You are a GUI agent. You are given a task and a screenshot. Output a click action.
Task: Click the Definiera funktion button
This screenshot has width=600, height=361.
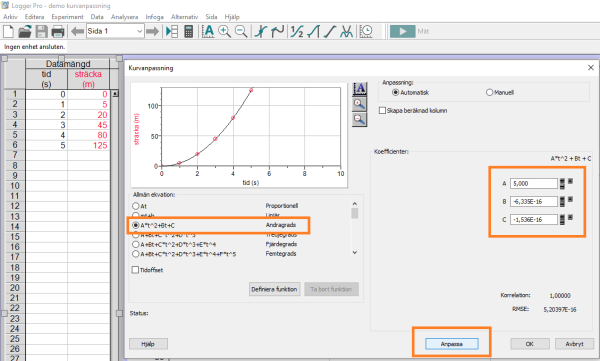[x=274, y=289]
